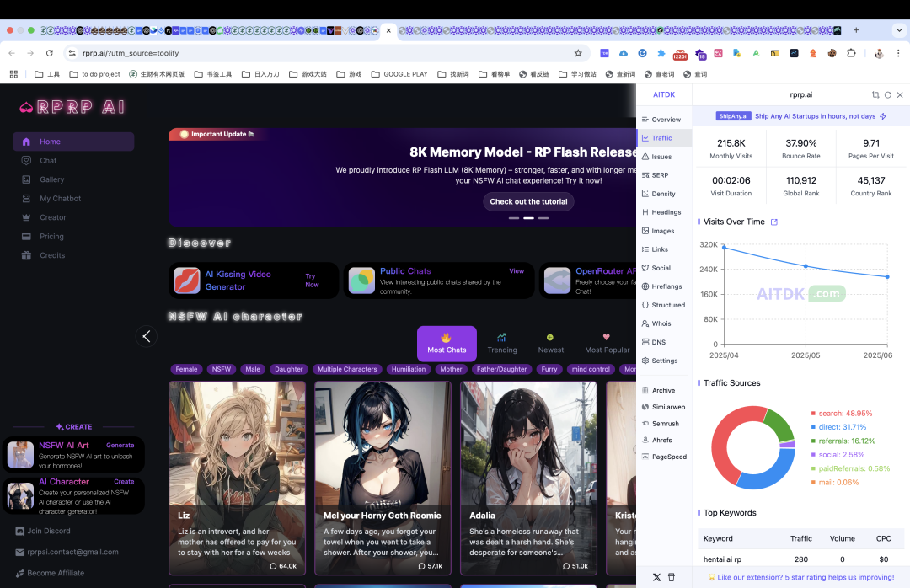910x588 pixels.
Task: Open the Similarweb external link
Action: [665, 408]
